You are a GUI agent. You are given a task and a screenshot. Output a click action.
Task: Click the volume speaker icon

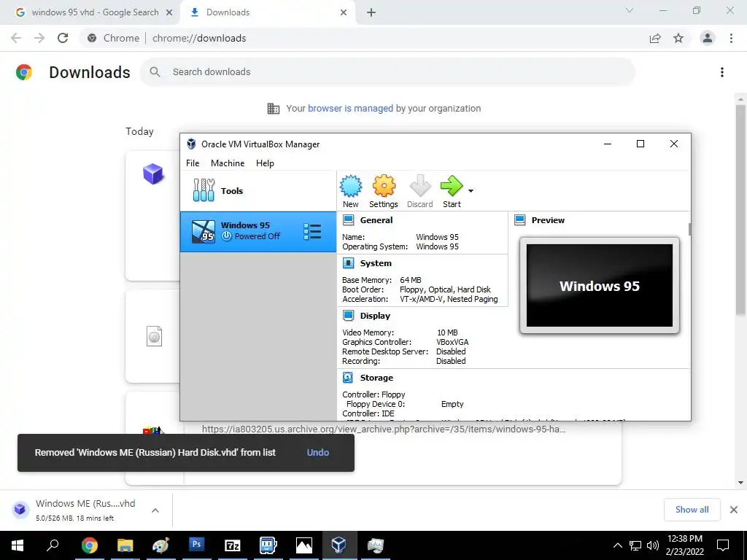[x=653, y=545]
